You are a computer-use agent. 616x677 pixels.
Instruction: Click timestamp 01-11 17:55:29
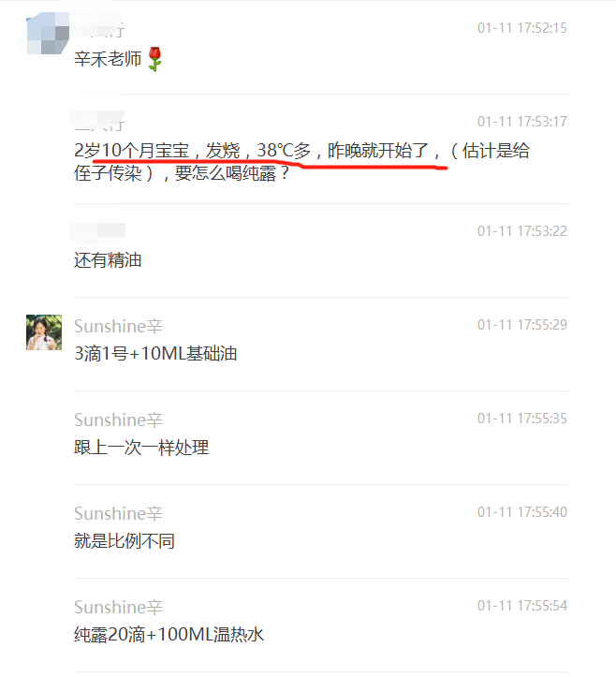point(521,325)
